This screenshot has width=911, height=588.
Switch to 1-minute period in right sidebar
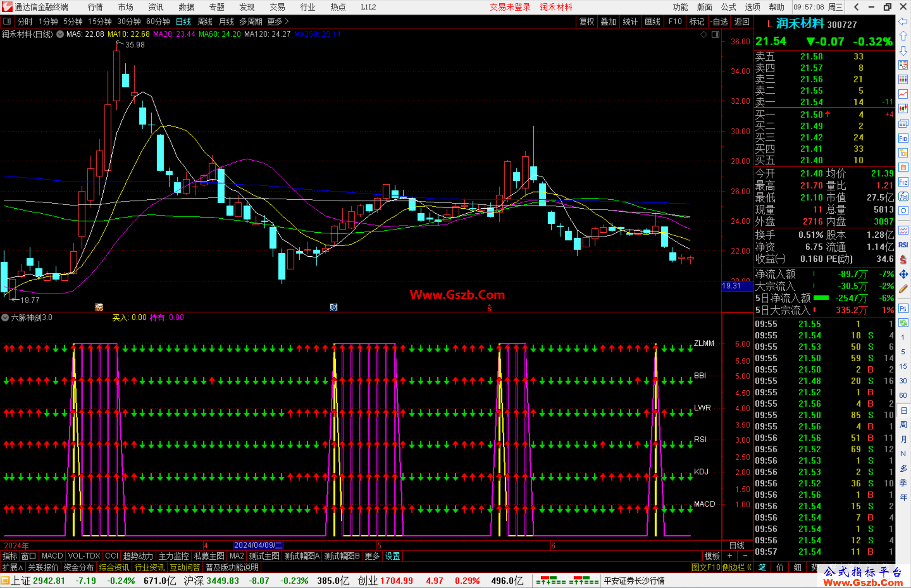tap(903, 337)
